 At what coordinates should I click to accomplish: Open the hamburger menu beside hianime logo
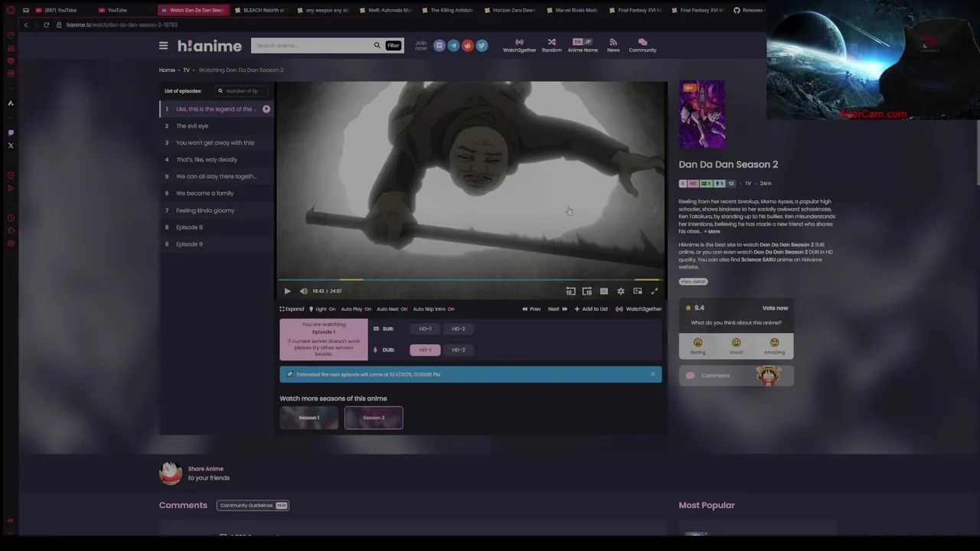163,46
